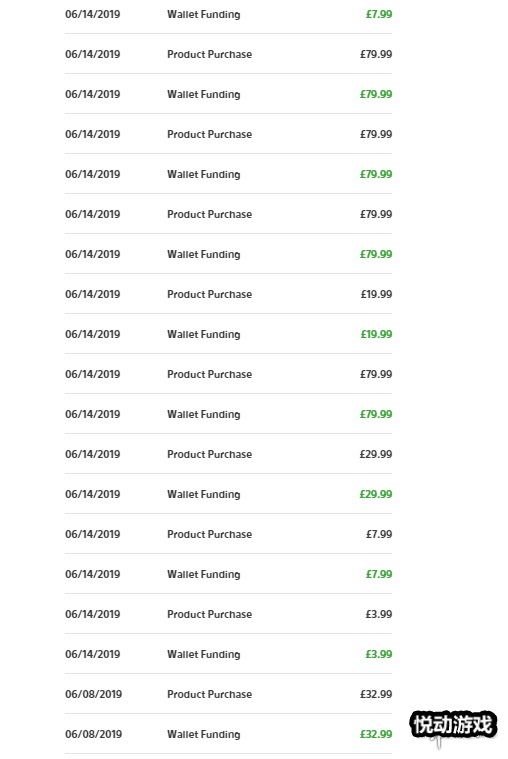Open the £3.99 Product Purchase transaction
The image size is (508, 759).
(228, 614)
